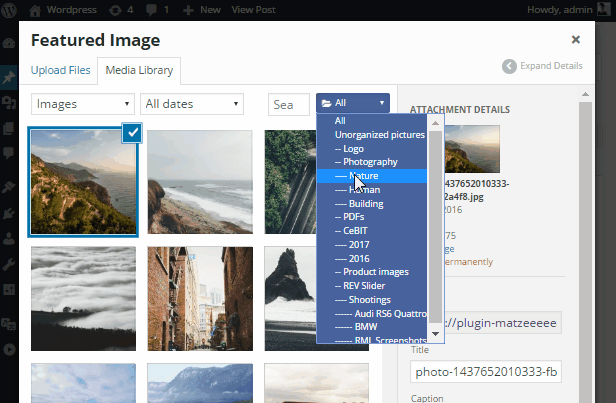Viewport: 616px width, 403px height.
Task: Choose the 2016 folder option
Action: click(372, 258)
